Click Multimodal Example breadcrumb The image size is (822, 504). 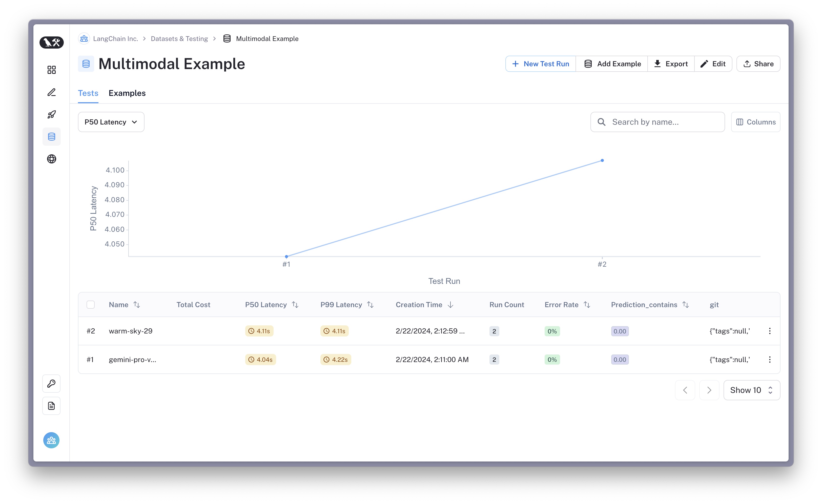(267, 39)
